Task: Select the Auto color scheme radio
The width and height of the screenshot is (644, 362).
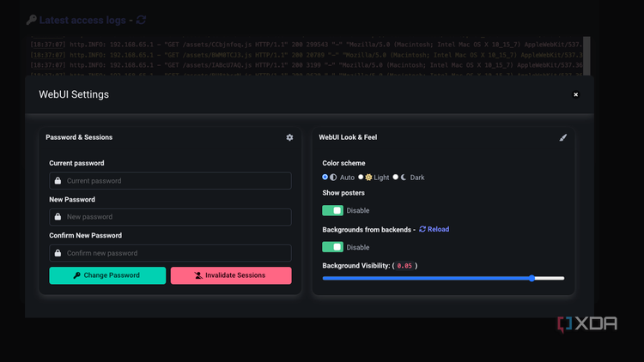Action: pyautogui.click(x=325, y=177)
